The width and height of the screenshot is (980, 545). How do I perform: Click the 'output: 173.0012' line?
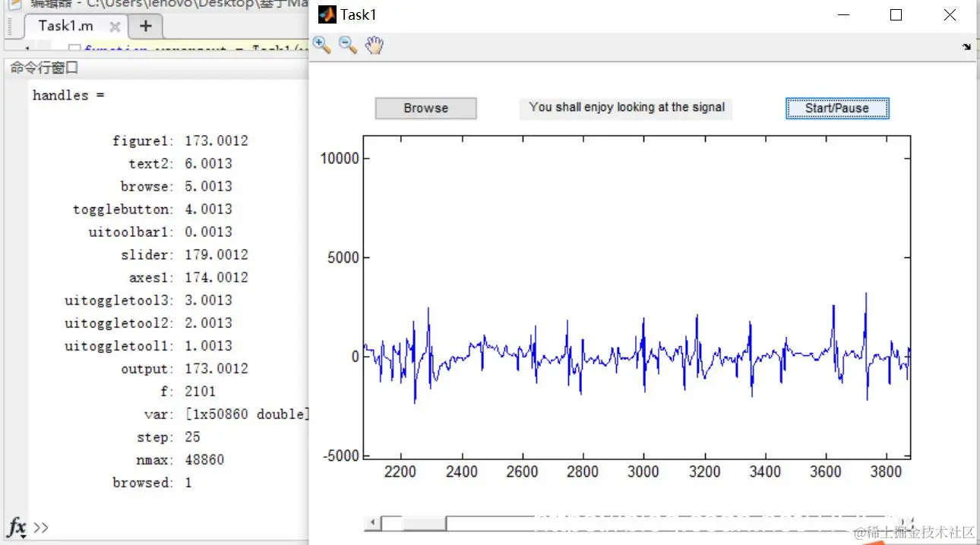point(185,369)
